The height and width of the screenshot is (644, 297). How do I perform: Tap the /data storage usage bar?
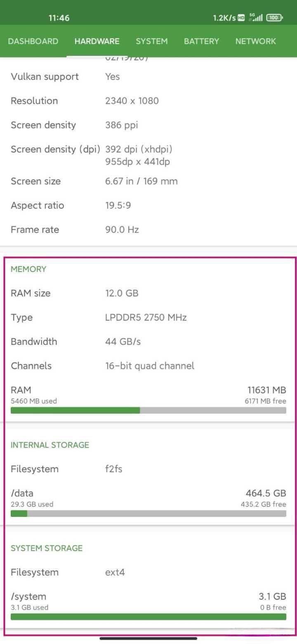(148, 513)
